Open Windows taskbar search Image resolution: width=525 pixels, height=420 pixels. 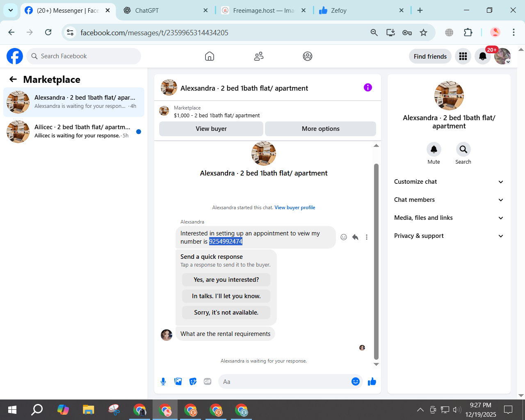pos(37,409)
